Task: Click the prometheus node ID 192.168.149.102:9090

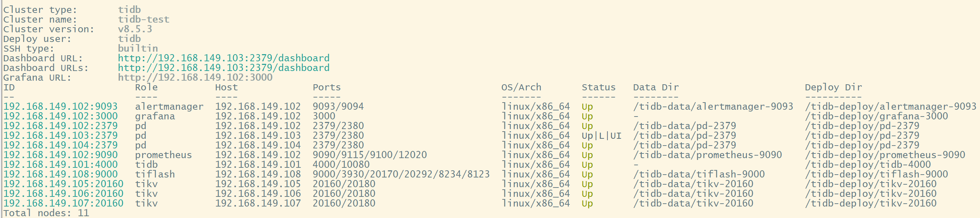Action: [60, 155]
